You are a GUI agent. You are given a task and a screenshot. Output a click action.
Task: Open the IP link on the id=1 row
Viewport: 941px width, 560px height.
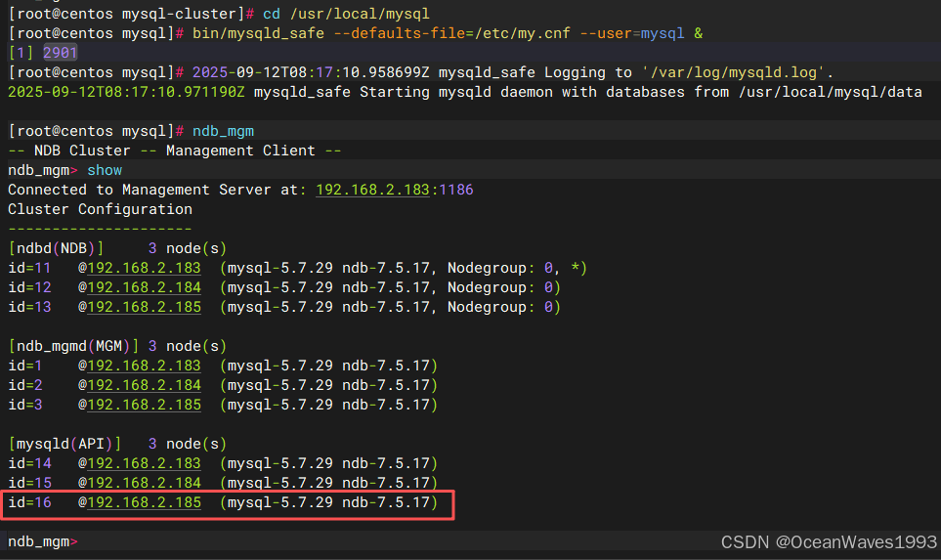(x=144, y=366)
